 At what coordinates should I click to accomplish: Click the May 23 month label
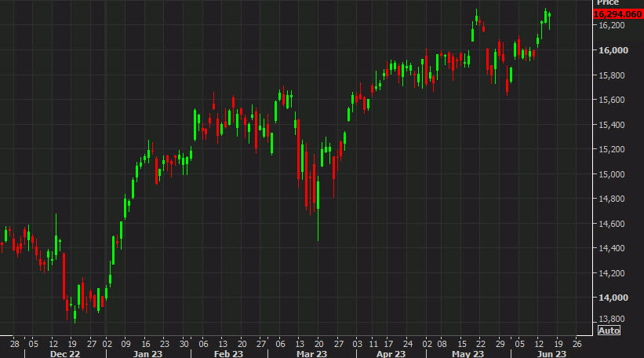[x=468, y=354]
